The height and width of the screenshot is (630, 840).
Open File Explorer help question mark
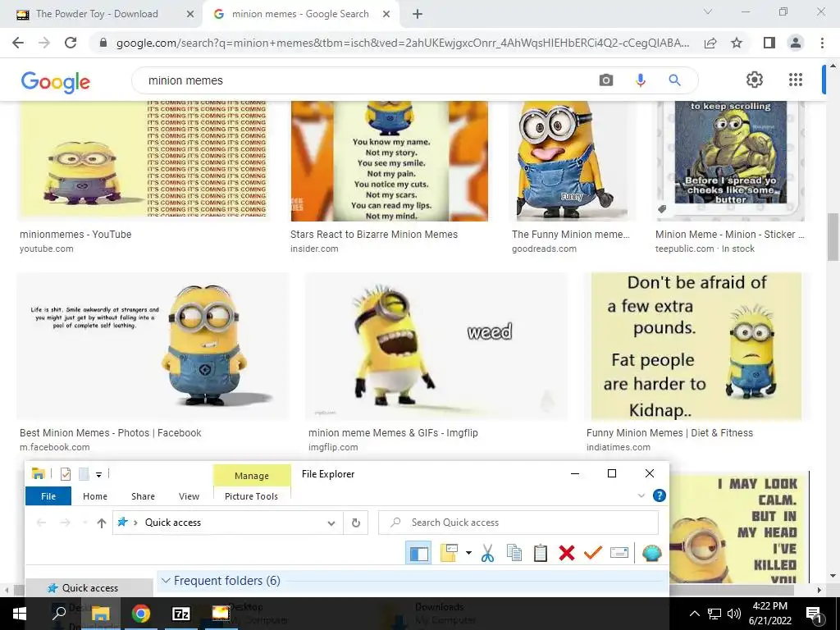tap(660, 495)
